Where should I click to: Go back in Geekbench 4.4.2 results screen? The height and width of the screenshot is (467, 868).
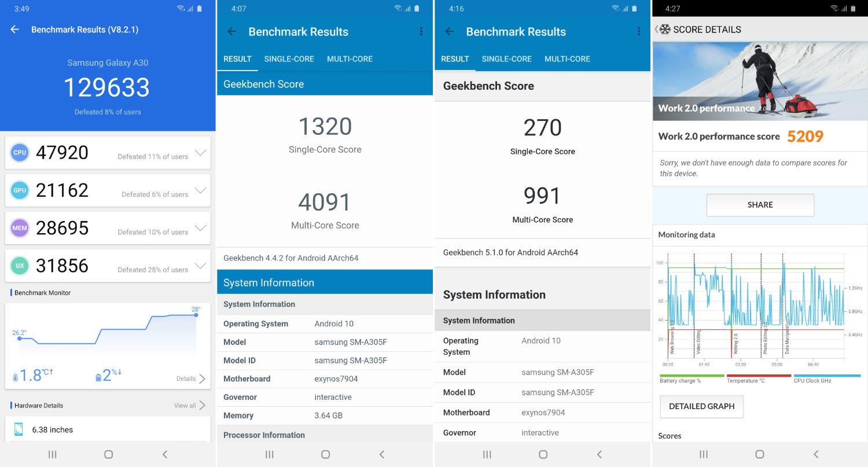coord(232,32)
